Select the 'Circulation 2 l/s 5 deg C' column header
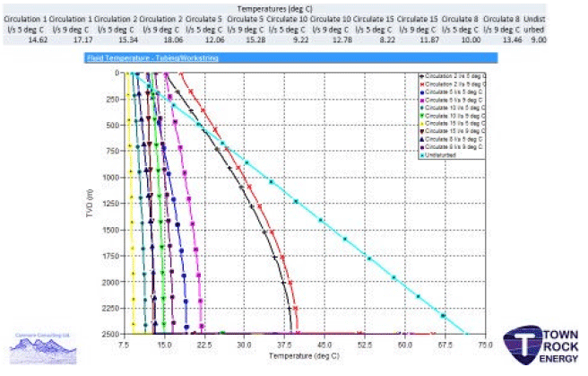588x376 pixels. [116, 24]
